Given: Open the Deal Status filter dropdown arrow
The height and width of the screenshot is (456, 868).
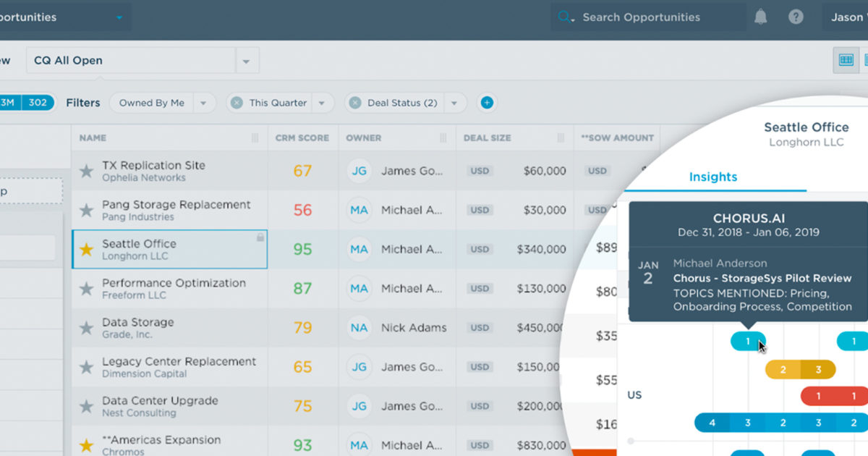Looking at the screenshot, I should pos(454,103).
